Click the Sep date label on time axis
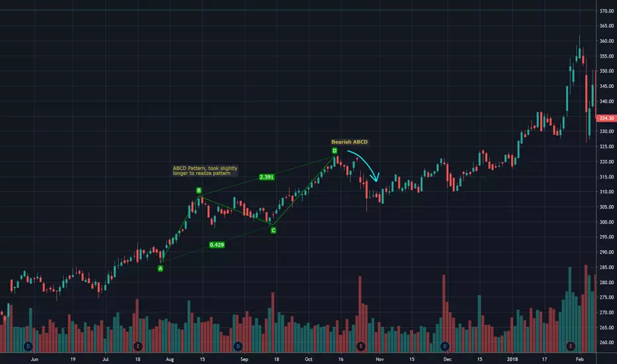Screen dimensions: 617x364 pos(244,359)
